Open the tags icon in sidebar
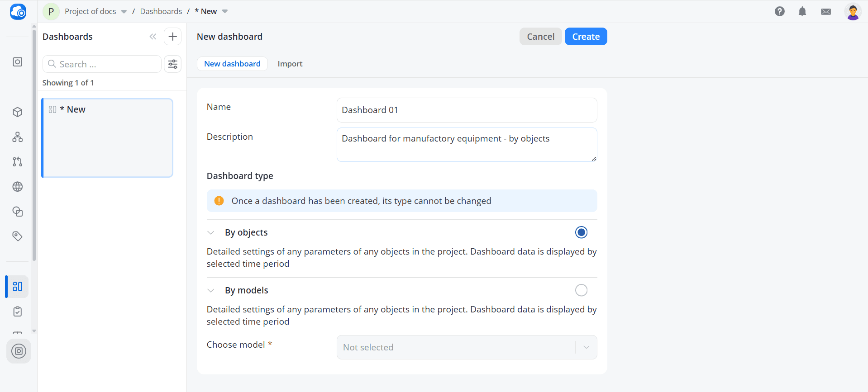Image resolution: width=868 pixels, height=392 pixels. click(x=18, y=236)
